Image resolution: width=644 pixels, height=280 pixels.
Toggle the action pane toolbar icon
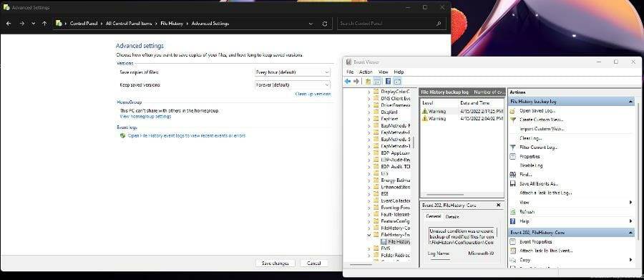pos(397,82)
